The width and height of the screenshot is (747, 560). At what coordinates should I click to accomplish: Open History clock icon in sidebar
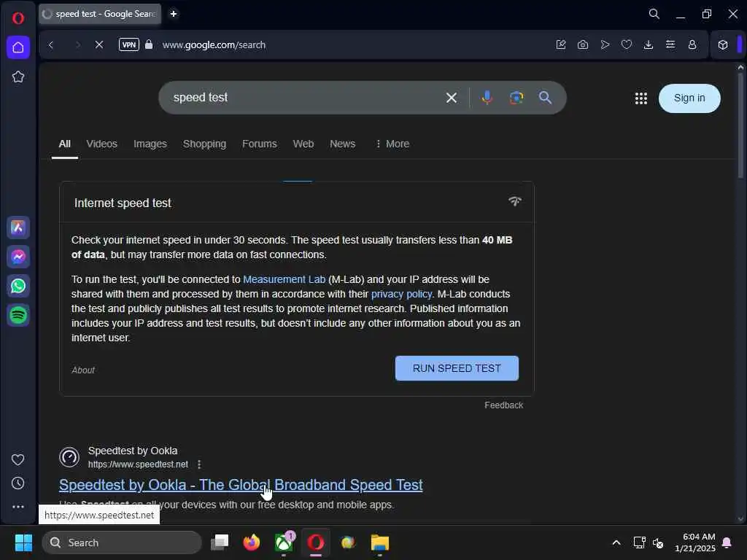(18, 483)
